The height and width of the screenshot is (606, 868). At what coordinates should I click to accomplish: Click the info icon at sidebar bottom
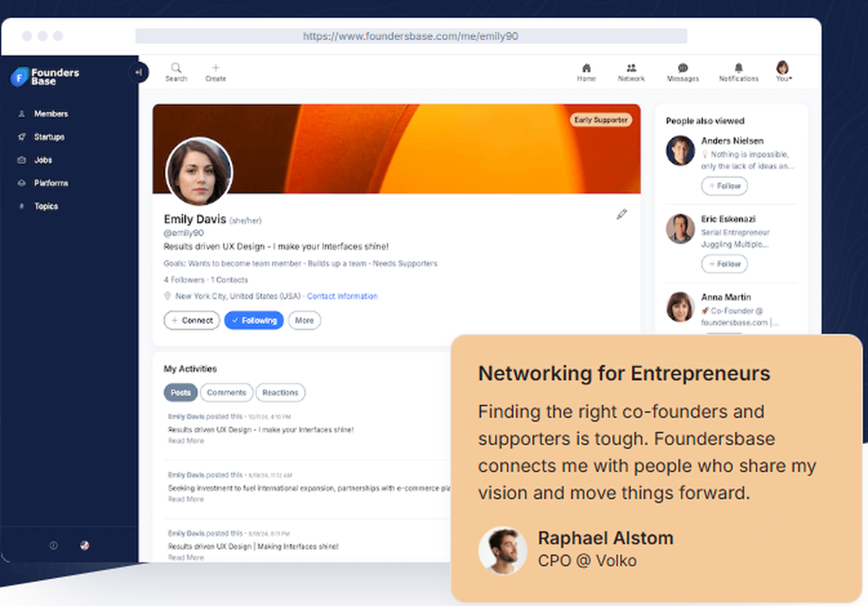[53, 545]
